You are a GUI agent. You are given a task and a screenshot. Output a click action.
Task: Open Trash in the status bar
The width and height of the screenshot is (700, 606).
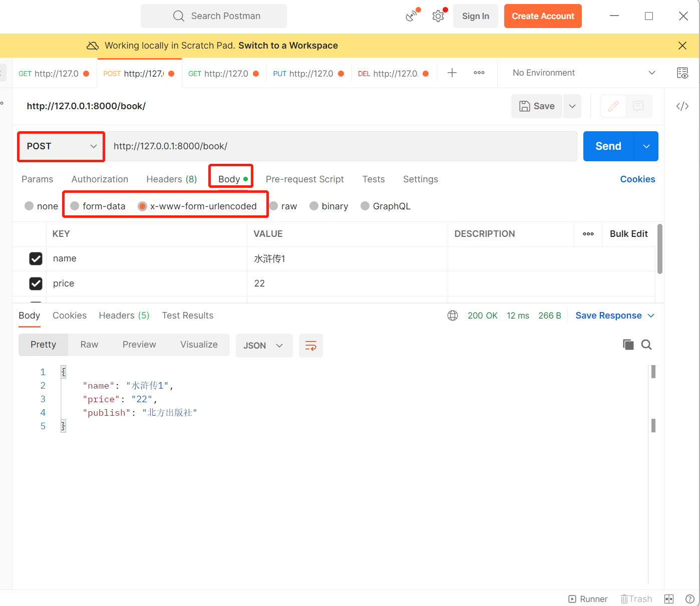(636, 599)
